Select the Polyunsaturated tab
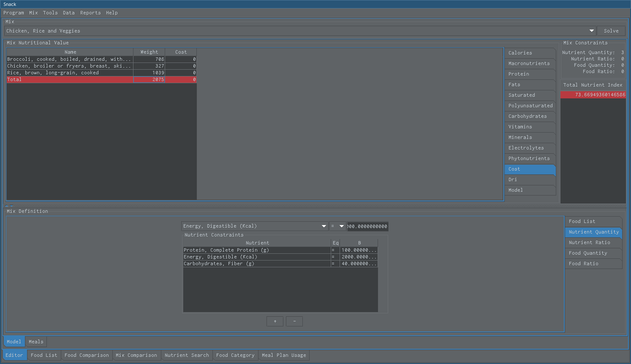 530,106
